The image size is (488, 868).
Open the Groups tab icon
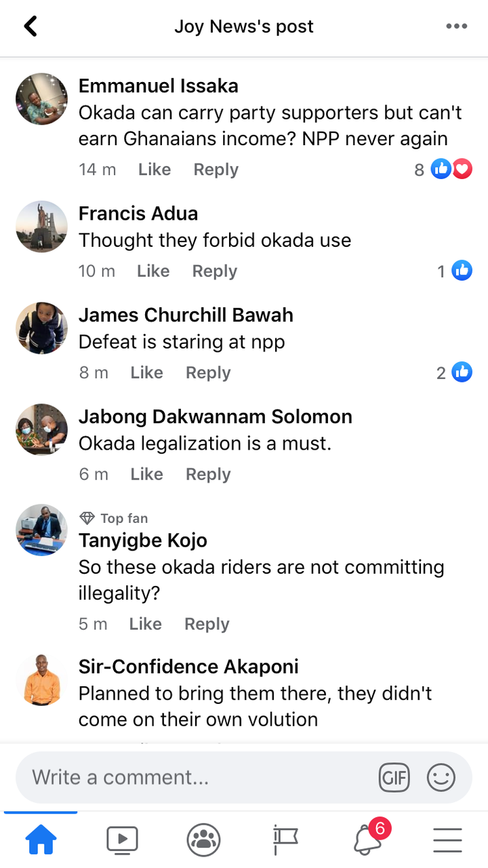[203, 841]
